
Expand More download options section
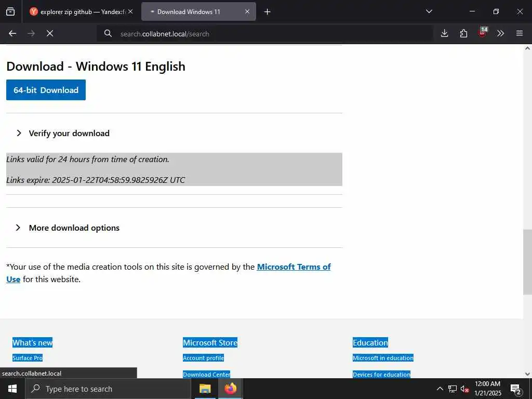[x=68, y=228]
